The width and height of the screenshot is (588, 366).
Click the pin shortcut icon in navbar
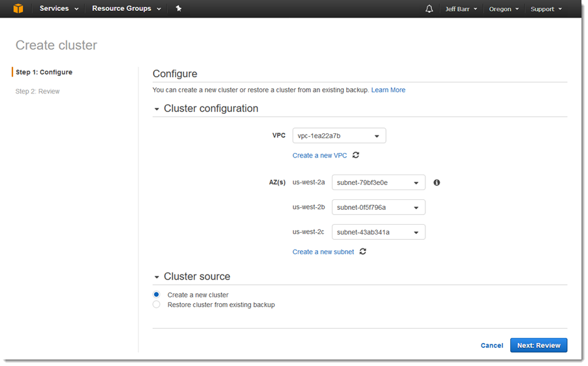(x=178, y=8)
